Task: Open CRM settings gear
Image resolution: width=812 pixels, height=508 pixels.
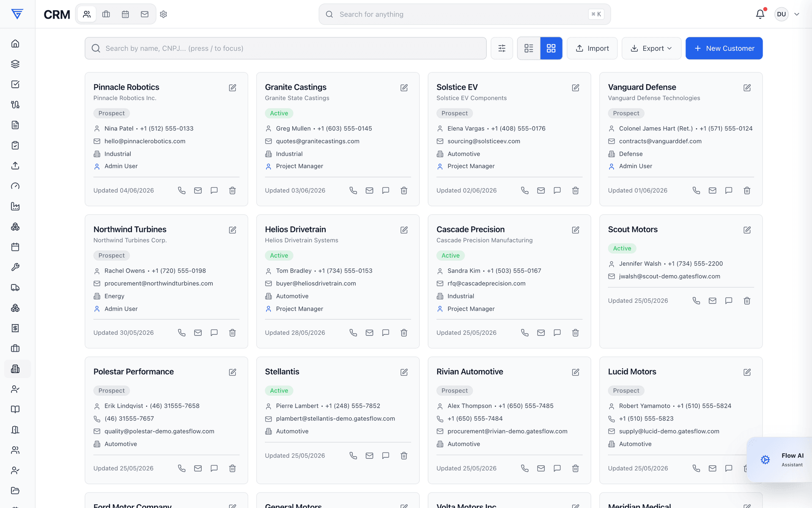Action: click(x=164, y=14)
